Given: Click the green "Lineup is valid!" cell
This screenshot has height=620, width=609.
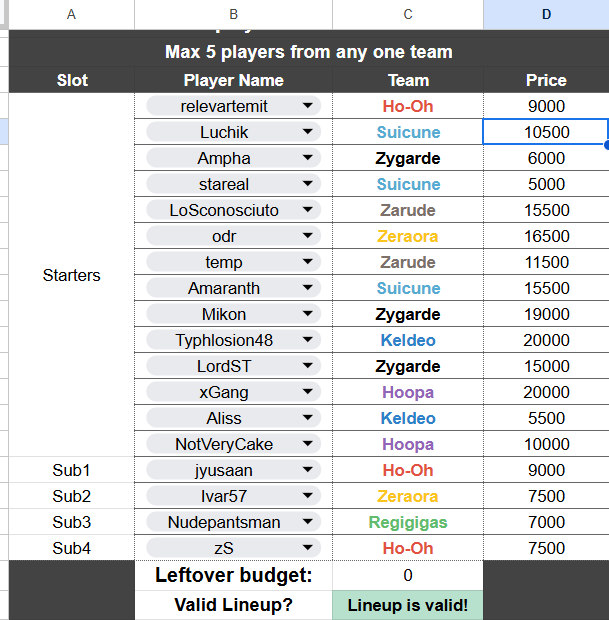Looking at the screenshot, I should click(x=408, y=605).
